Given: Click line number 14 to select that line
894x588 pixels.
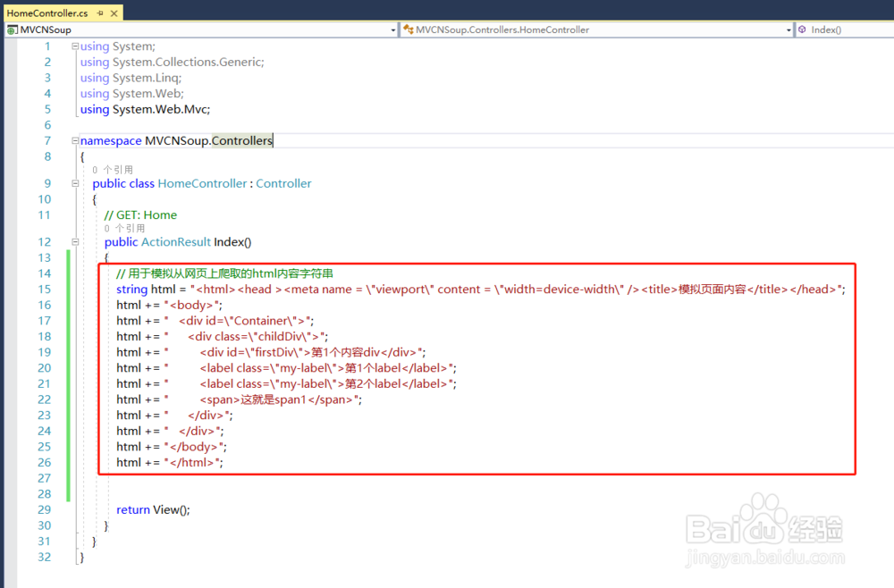Looking at the screenshot, I should pyautogui.click(x=43, y=273).
